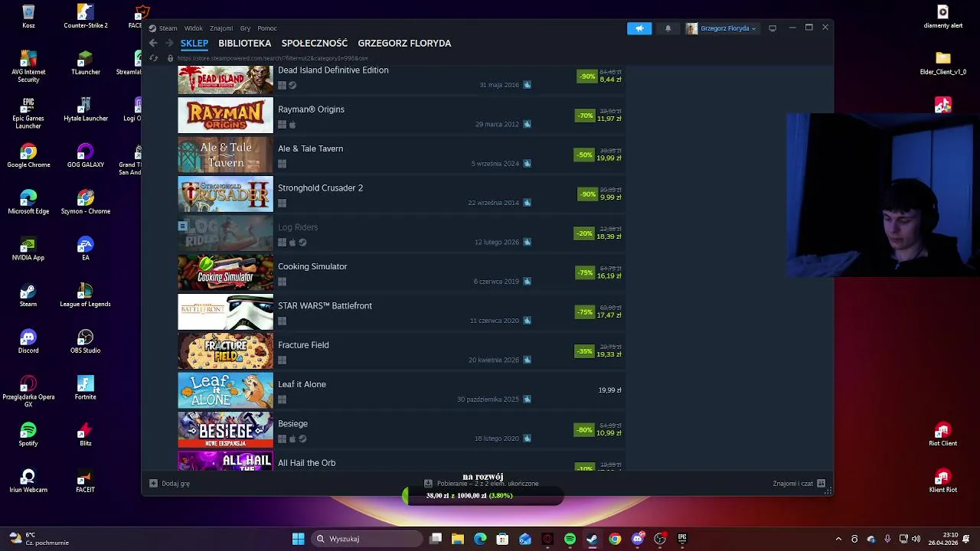Screen dimensions: 980x551
Task: Reload the store page with refresh icon
Action: [x=153, y=58]
